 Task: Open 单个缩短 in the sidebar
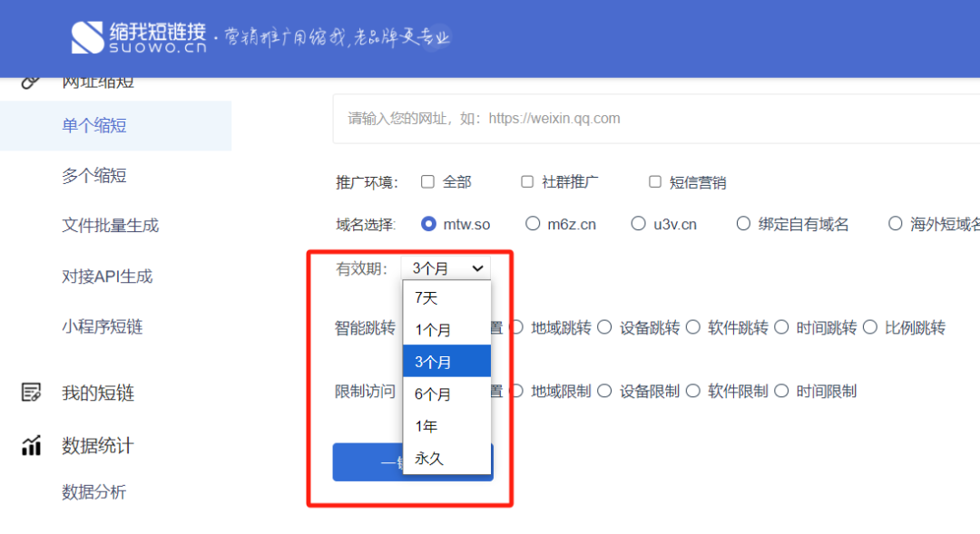[x=94, y=126]
